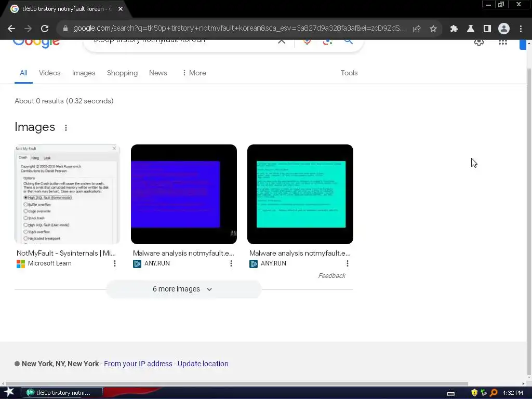This screenshot has width=532, height=399.
Task: Open options for Microsoft Learn result
Action: click(x=115, y=263)
